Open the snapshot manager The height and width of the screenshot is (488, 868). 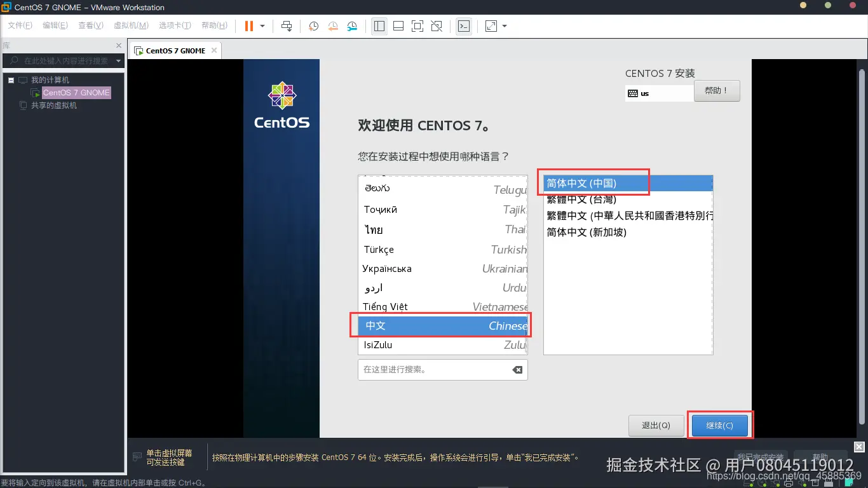coord(353,26)
